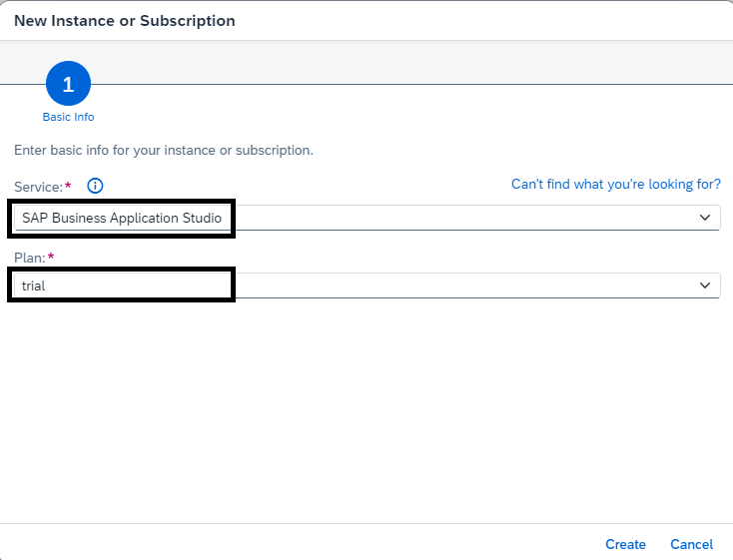Viewport: 733px width, 560px height.
Task: Click the New Instance or Subscription title
Action: tap(125, 21)
